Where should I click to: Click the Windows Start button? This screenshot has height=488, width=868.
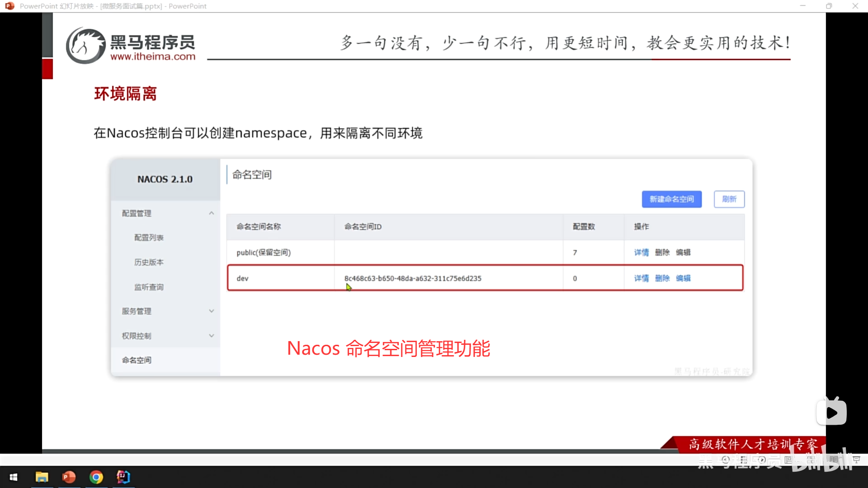pos(14,477)
